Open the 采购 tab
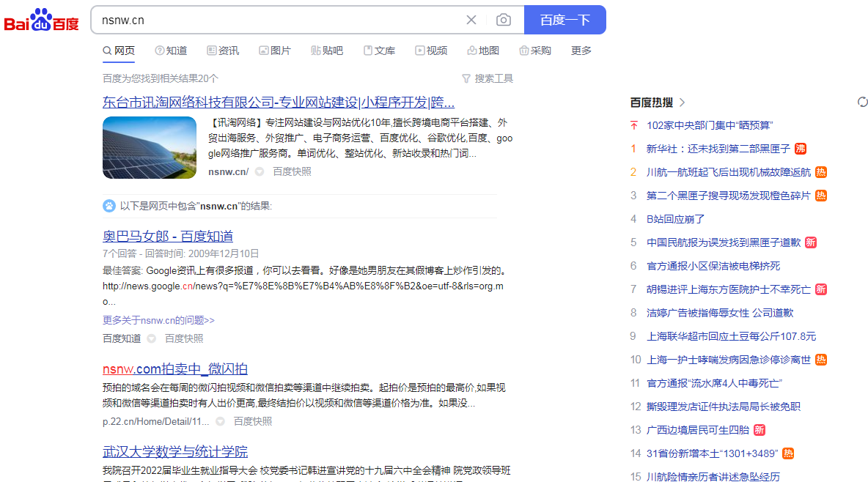The height and width of the screenshot is (482, 868). point(535,51)
